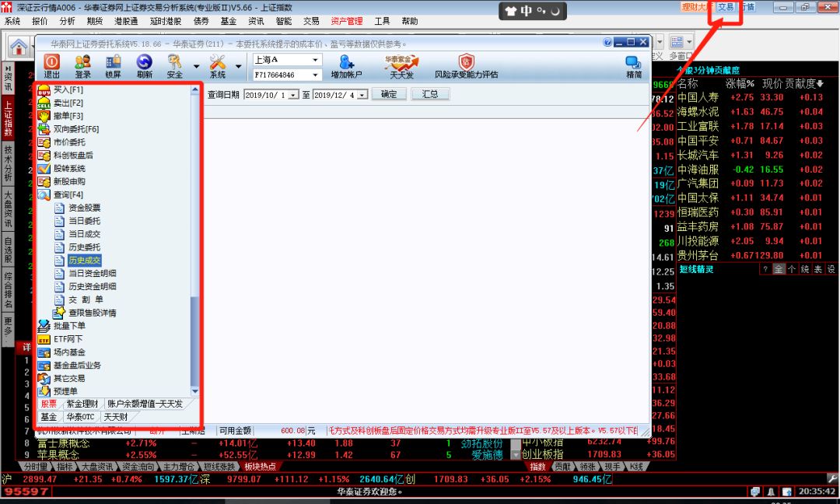This screenshot has width=840, height=504.
Task: Expand the F717664846 account dropdown
Action: [x=316, y=75]
